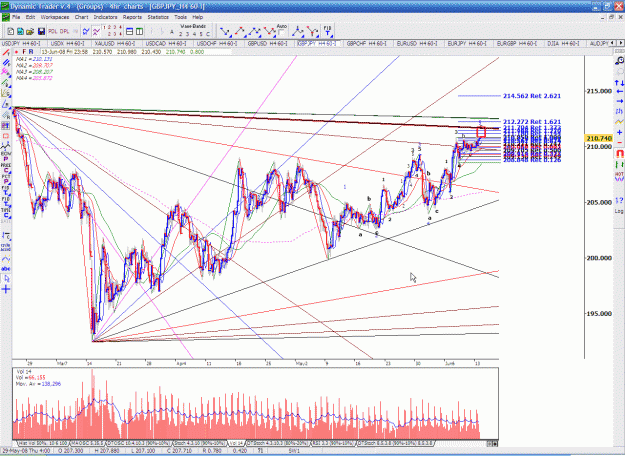Image resolution: width=625 pixels, height=456 pixels.
Task: Click the new chart document icon
Action: point(11,31)
